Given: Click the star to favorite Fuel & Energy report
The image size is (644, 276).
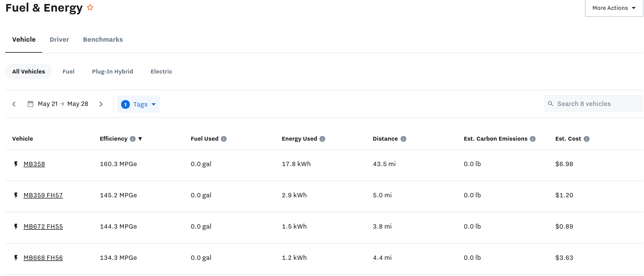Looking at the screenshot, I should coord(90,7).
